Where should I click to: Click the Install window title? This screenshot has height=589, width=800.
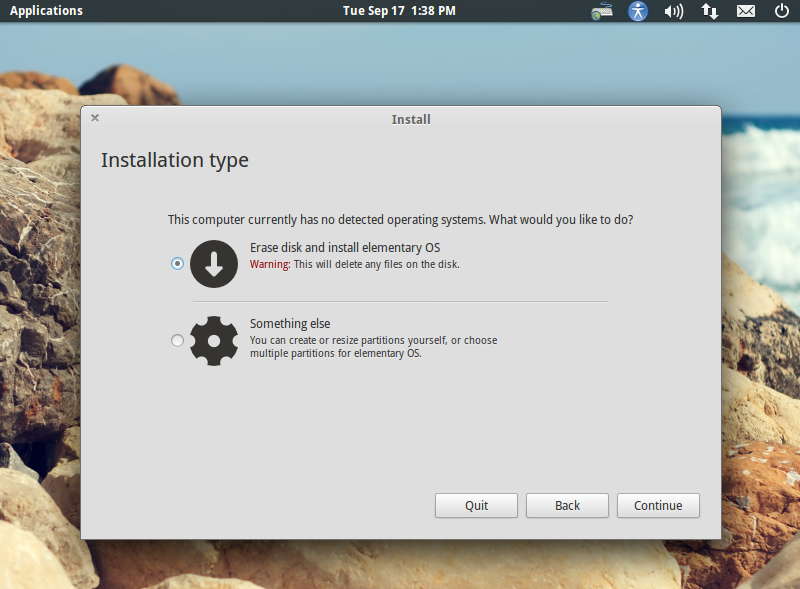point(411,119)
